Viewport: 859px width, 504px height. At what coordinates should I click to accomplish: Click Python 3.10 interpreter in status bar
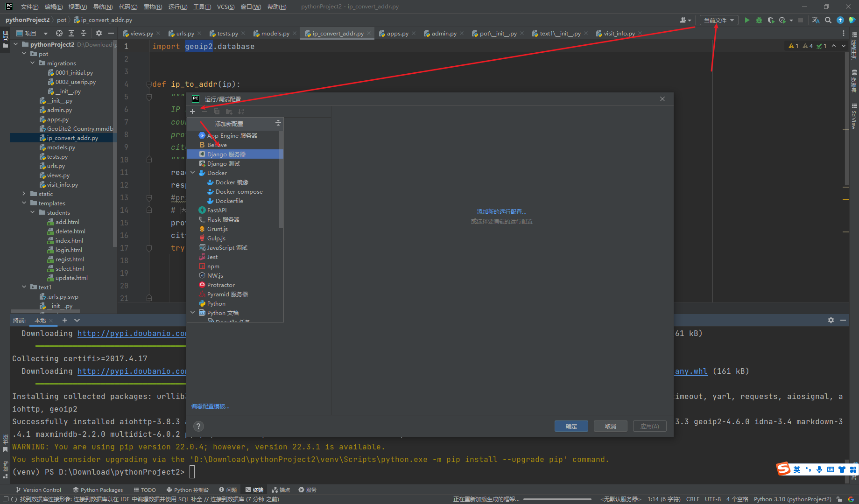pos(792,499)
